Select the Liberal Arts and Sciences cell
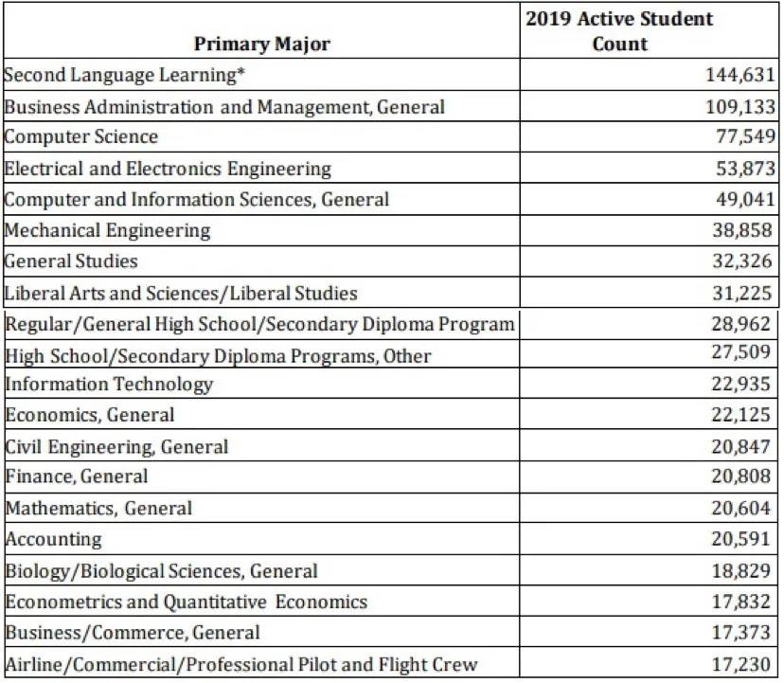Image resolution: width=784 pixels, height=683 pixels. [x=182, y=293]
